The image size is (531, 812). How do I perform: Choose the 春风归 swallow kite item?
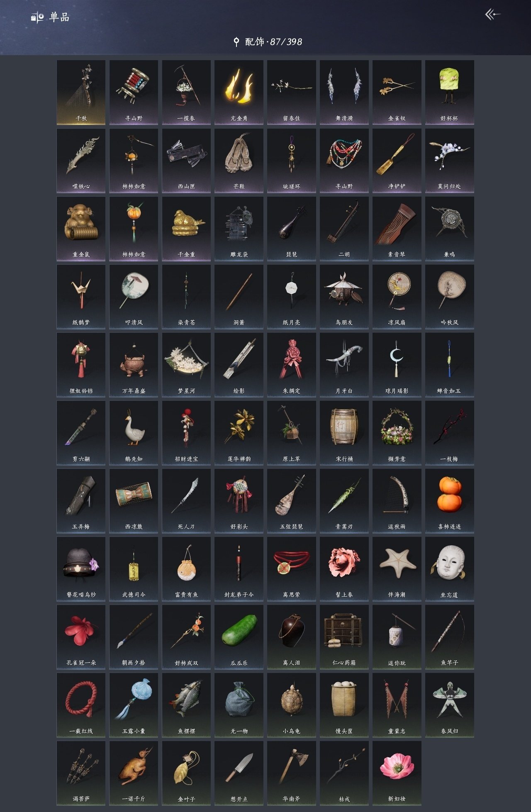pos(449,705)
